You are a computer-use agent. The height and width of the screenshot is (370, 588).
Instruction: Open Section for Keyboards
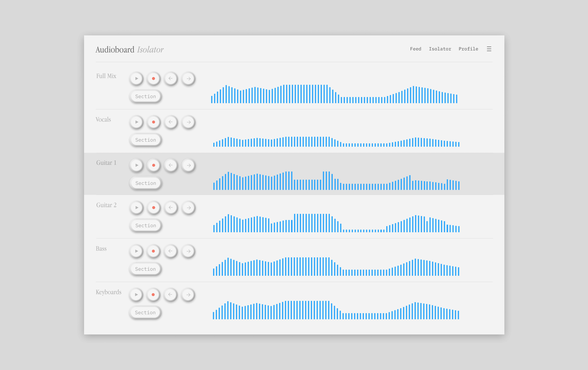point(145,312)
